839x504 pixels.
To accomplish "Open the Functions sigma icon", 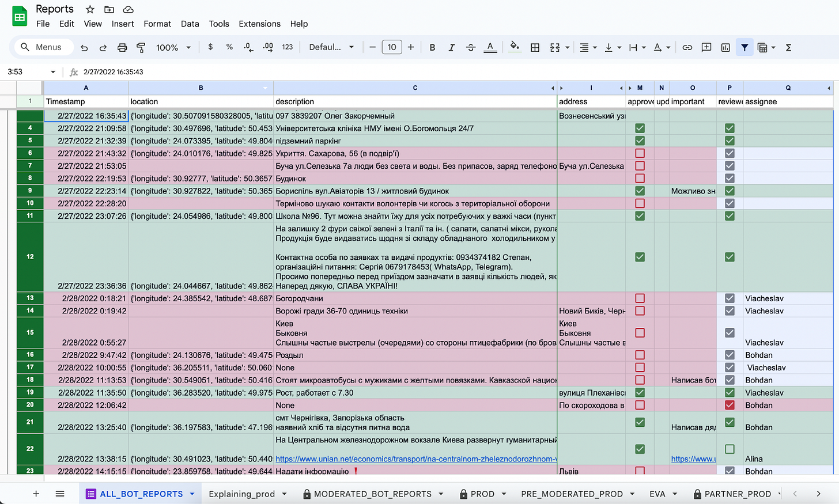I will click(x=789, y=48).
